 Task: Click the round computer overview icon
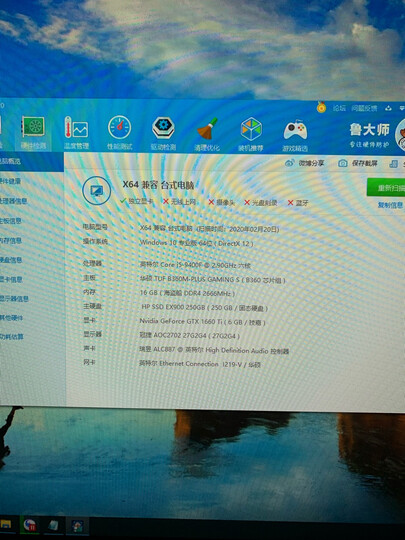(x=96, y=190)
